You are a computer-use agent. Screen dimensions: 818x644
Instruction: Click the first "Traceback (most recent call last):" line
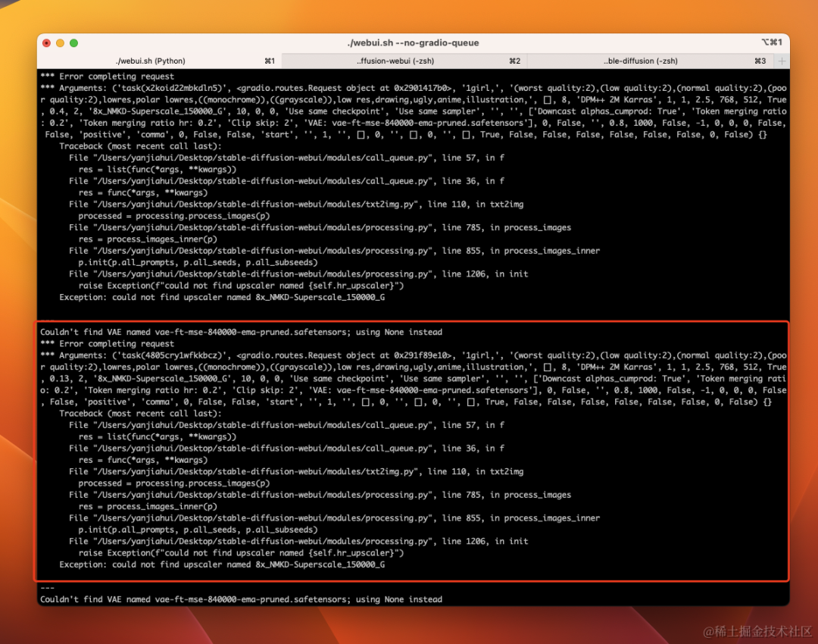(x=140, y=146)
